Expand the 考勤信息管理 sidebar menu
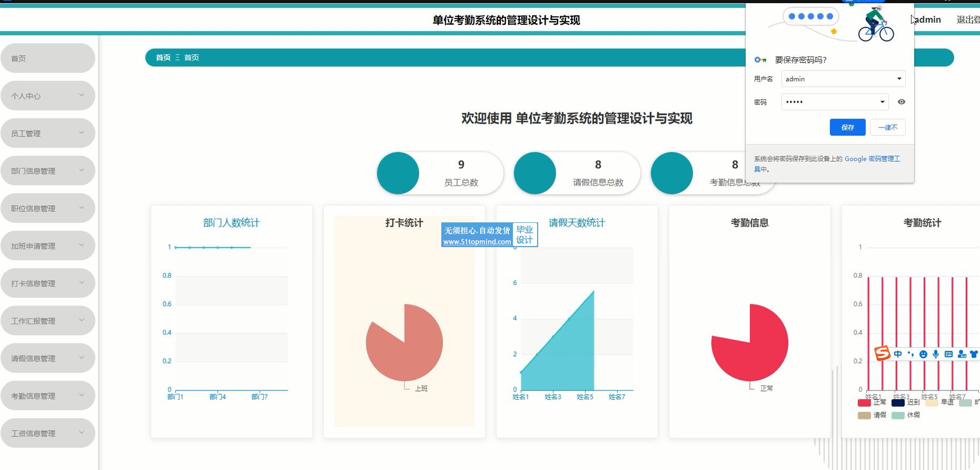 tap(47, 396)
